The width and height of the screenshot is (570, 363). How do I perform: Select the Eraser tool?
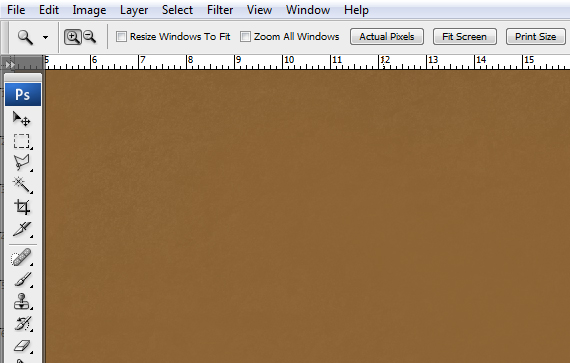click(x=22, y=346)
